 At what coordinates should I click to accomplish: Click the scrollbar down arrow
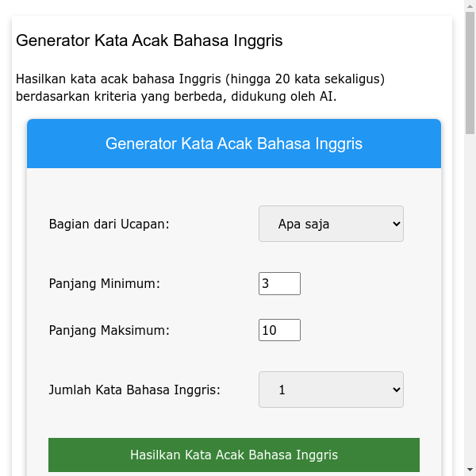[x=470, y=470]
